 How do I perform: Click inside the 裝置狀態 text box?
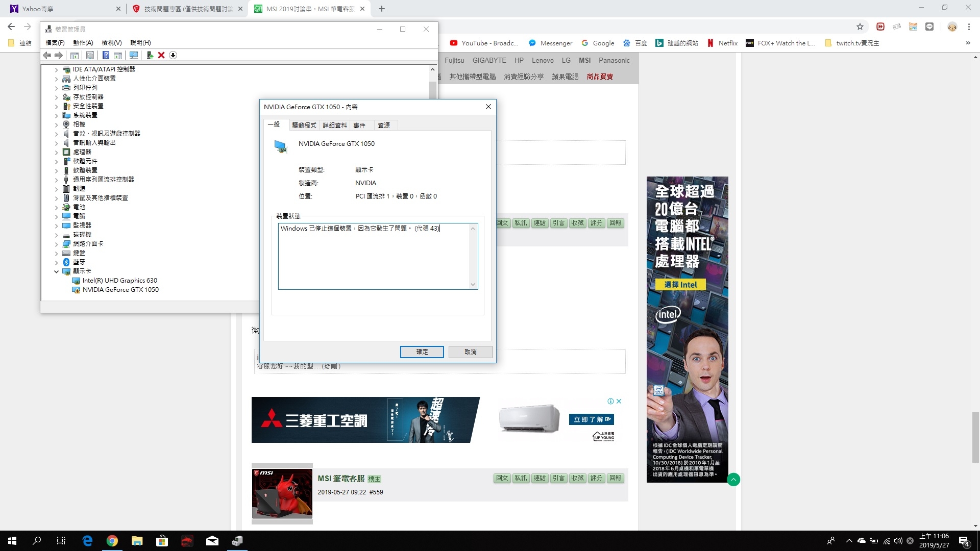point(378,257)
